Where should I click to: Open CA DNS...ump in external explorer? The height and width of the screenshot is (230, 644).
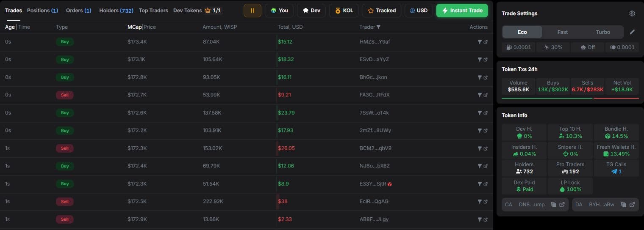[562, 205]
